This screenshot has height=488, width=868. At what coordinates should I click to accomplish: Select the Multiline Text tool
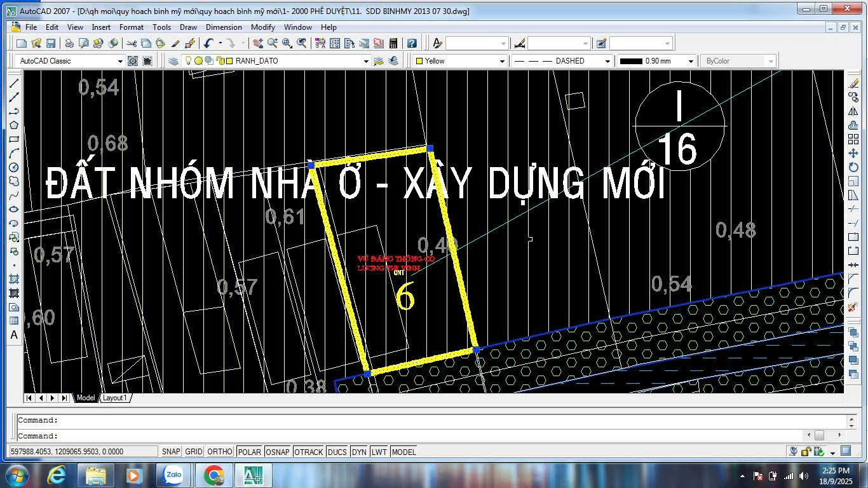click(13, 335)
